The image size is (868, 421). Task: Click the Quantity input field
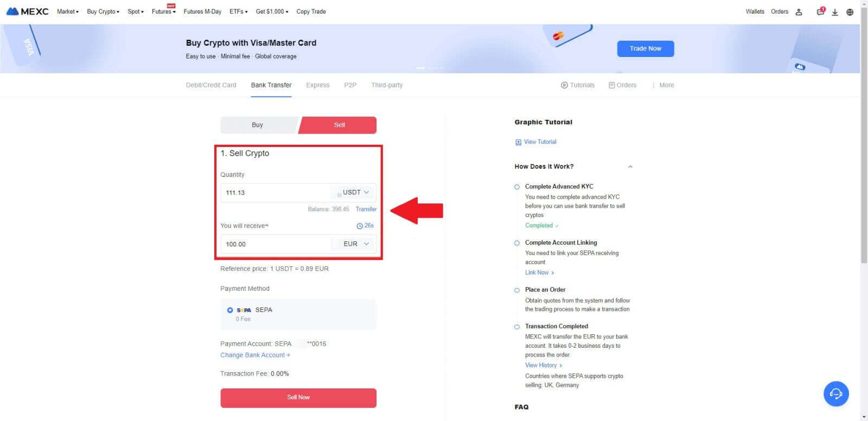point(274,193)
